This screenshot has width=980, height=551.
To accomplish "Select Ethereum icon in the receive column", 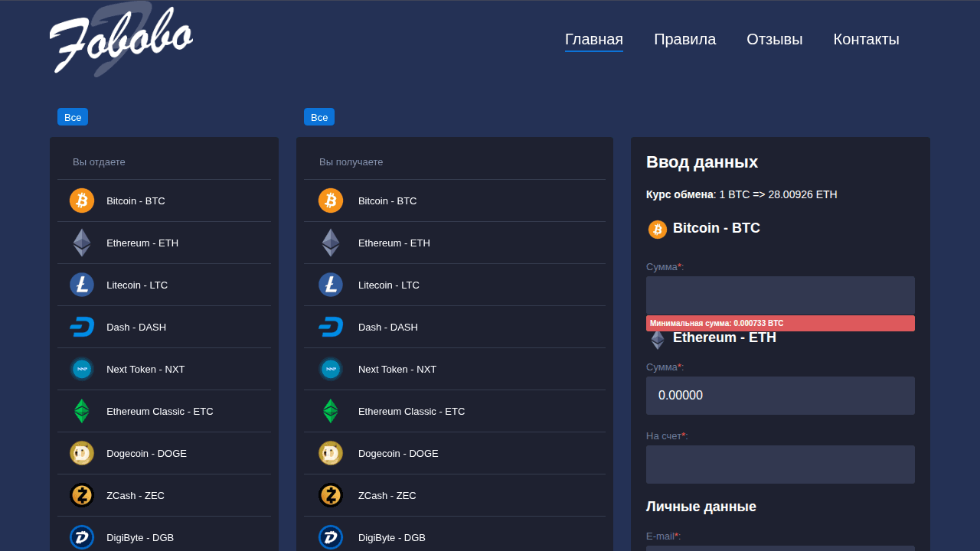I will 331,243.
